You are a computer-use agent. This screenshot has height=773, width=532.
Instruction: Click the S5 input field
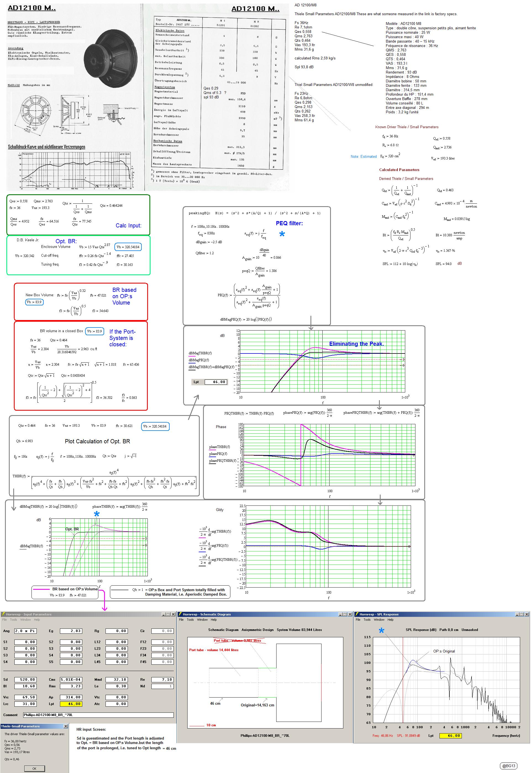(71, 662)
